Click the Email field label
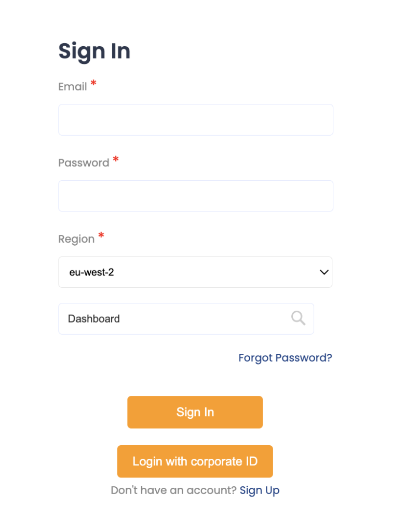The image size is (406, 532). (x=73, y=87)
